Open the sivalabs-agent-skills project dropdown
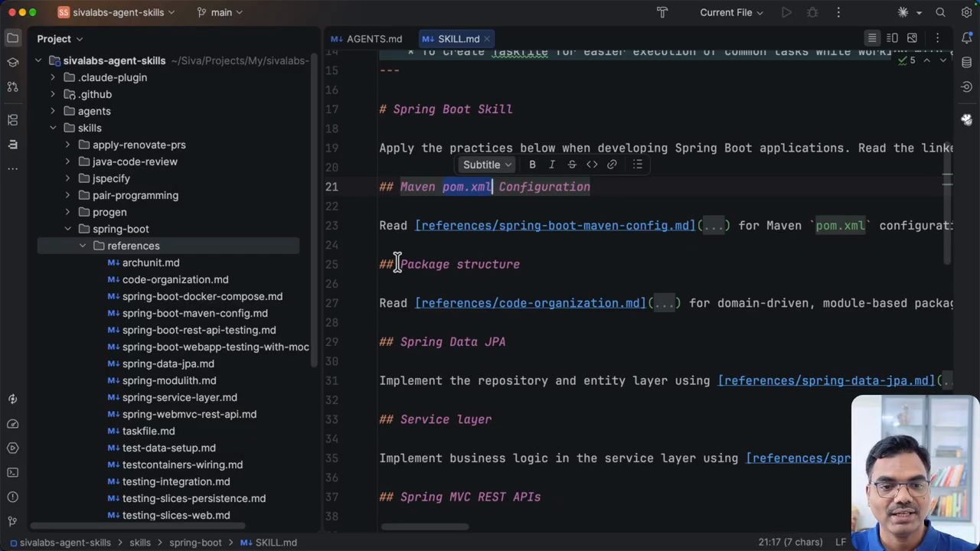 [116, 12]
